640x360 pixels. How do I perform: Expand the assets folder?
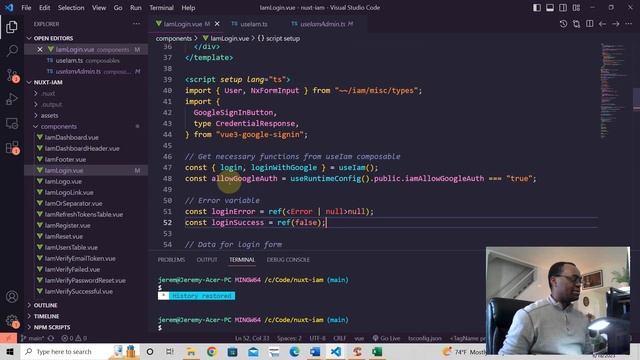[x=49, y=116]
